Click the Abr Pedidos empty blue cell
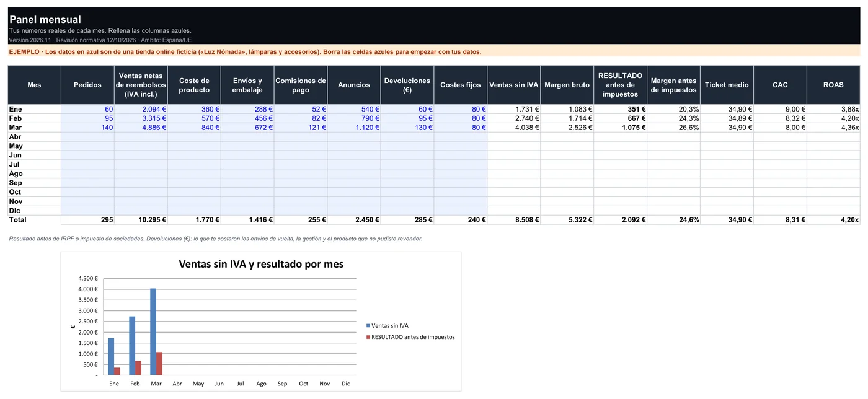Viewport: 868px width, 399px height. click(87, 137)
